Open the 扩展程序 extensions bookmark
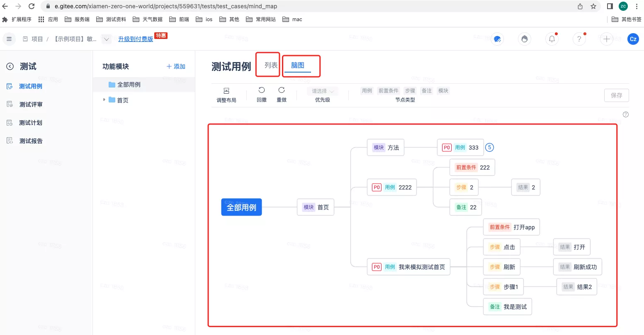The height and width of the screenshot is (335, 644). pyautogui.click(x=17, y=19)
